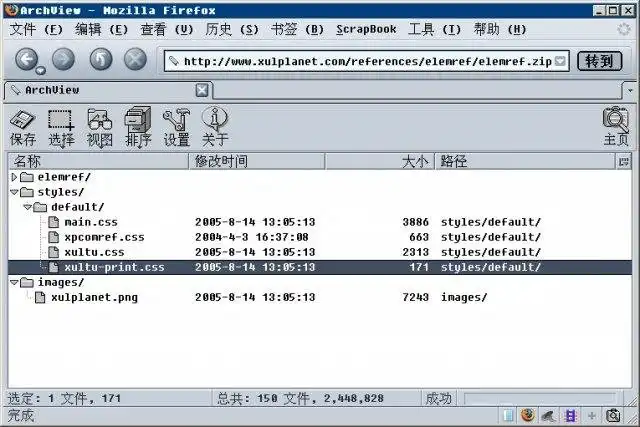Click the 选定: 1 文件 status text
The width and height of the screenshot is (640, 427).
(64, 398)
